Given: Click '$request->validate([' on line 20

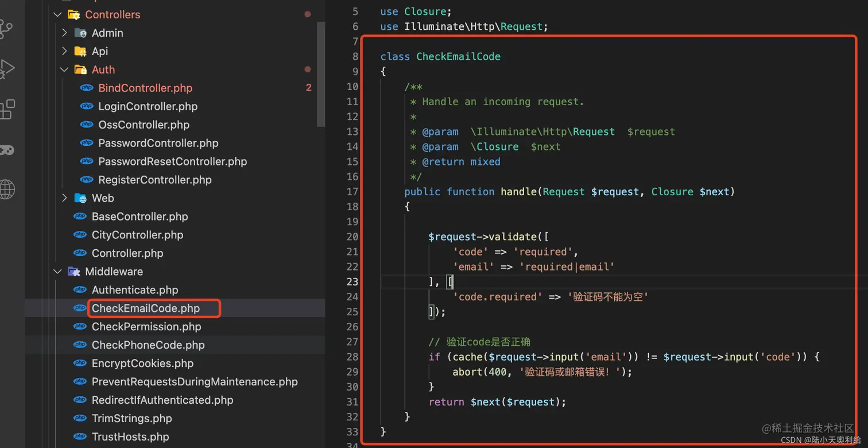Looking at the screenshot, I should pos(489,237).
